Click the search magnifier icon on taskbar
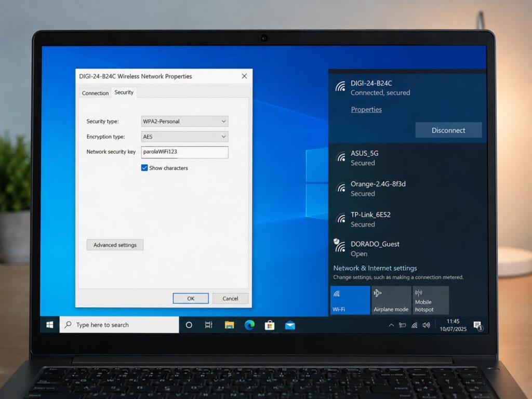 pos(68,325)
